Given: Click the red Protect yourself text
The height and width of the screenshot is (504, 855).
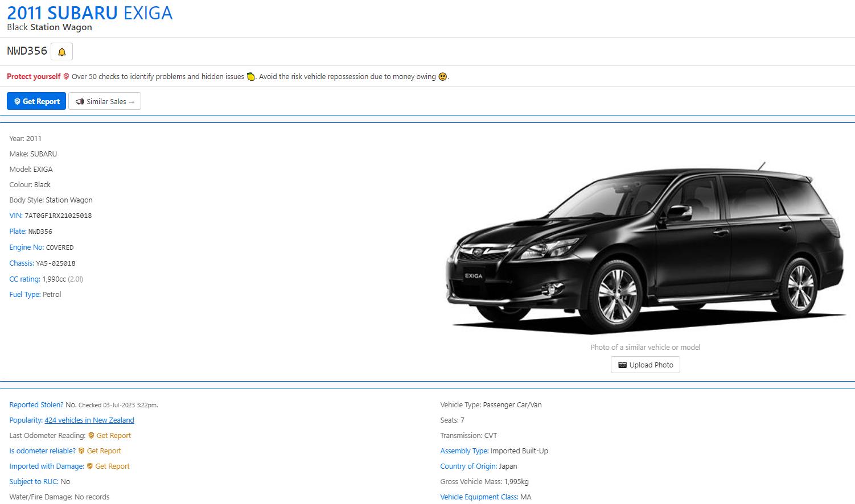Looking at the screenshot, I should (x=34, y=76).
